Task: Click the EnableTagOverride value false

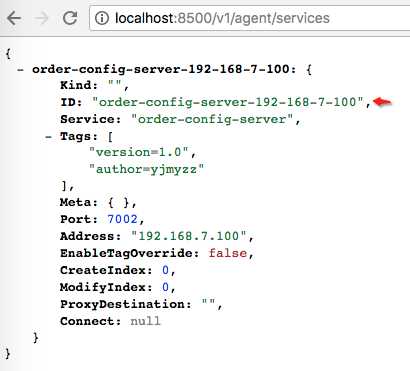Action: click(x=228, y=253)
